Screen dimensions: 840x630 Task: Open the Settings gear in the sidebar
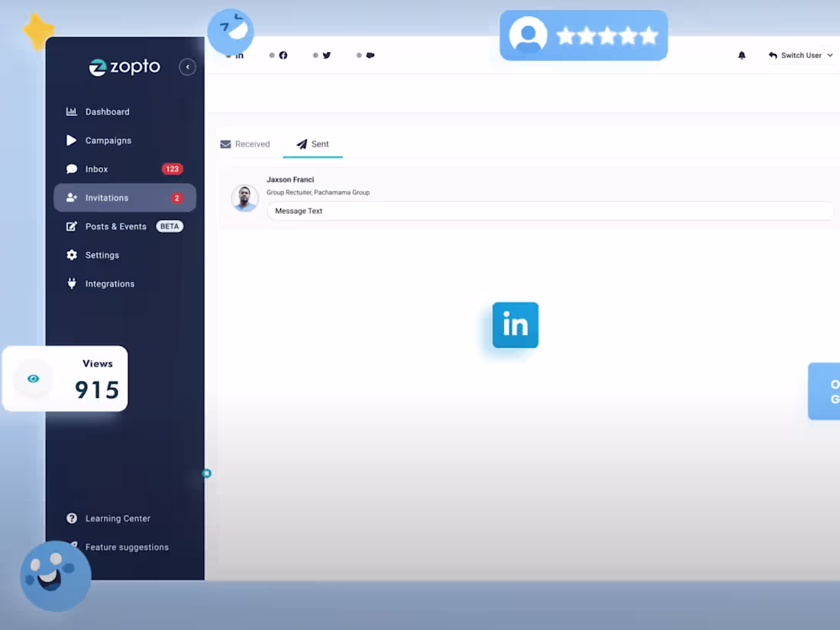point(71,254)
